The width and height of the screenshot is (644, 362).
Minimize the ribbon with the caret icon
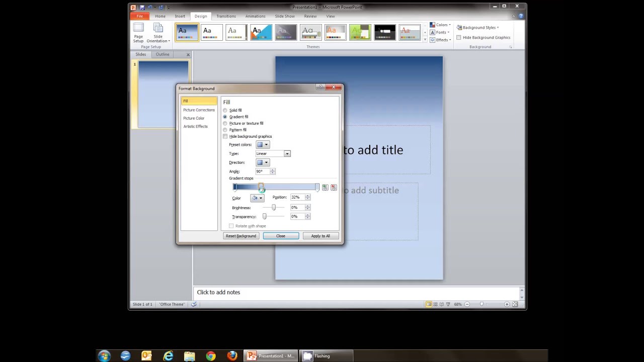tap(514, 16)
